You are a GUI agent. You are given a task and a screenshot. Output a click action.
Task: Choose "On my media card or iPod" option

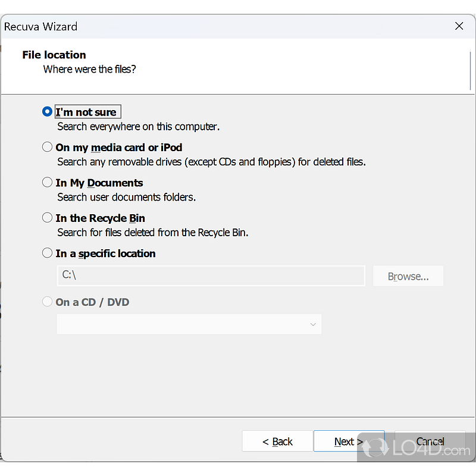tap(48, 147)
